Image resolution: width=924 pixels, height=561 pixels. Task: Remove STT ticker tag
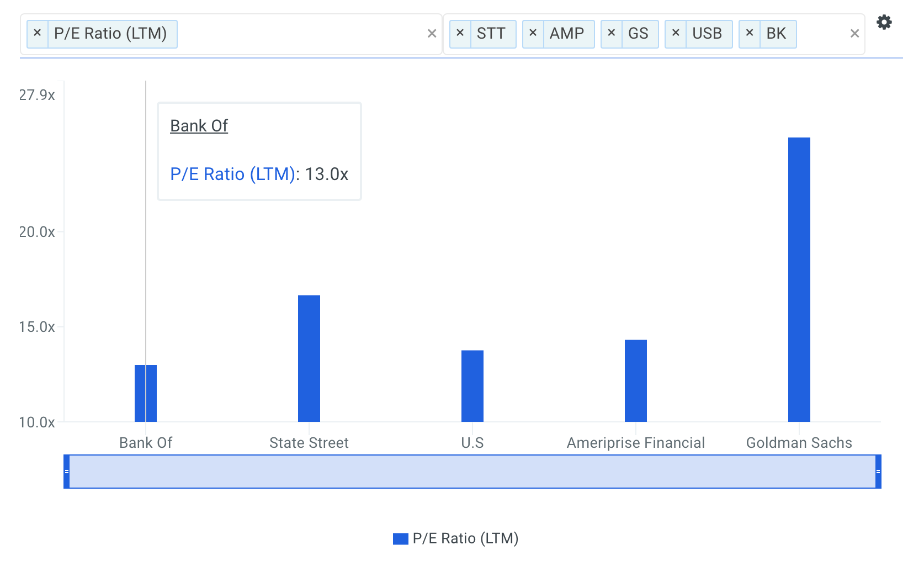tap(460, 34)
